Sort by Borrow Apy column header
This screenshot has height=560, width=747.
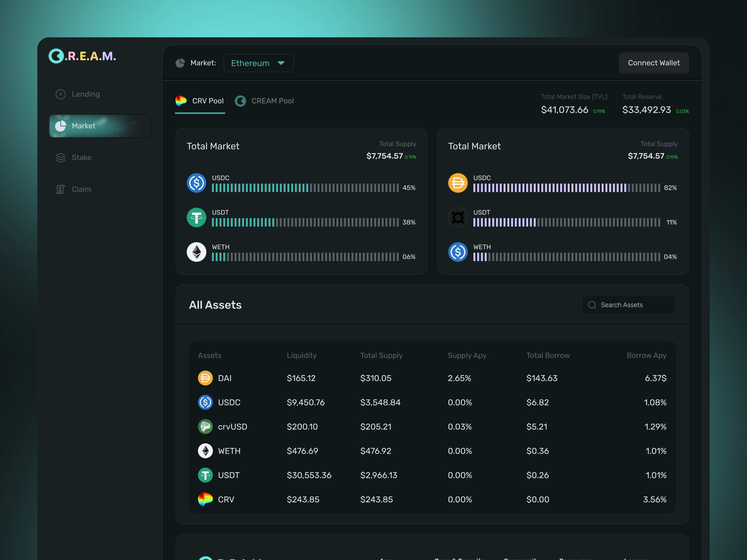(646, 355)
